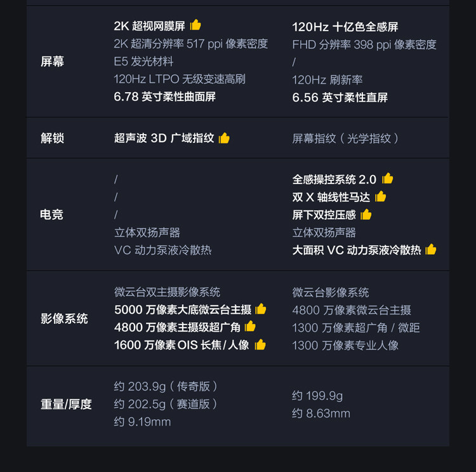This screenshot has width=476, height=472.
Task: Click thumbs-up next to 超声波 3D 广域指纹
Action: coord(224,138)
